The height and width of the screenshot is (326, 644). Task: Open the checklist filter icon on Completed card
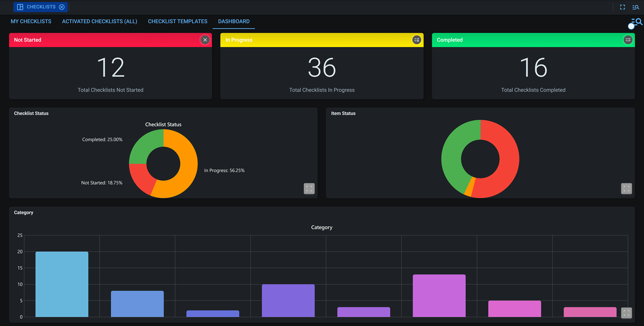628,40
